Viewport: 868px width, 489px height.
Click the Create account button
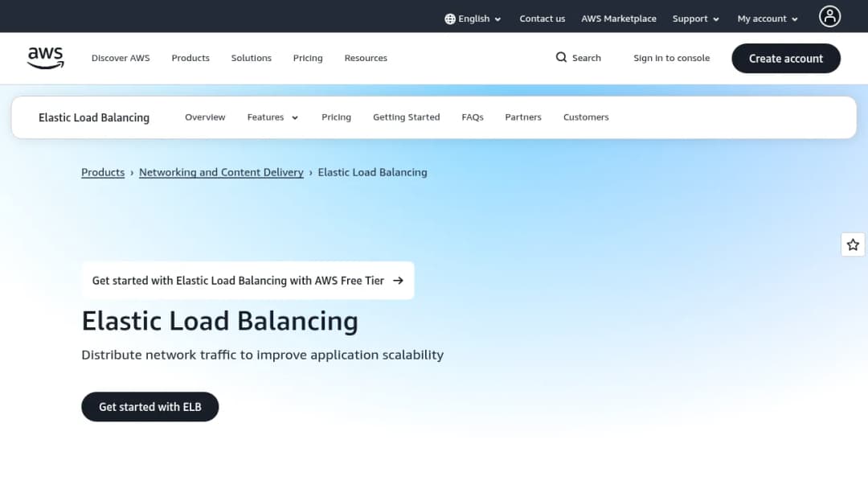785,59
